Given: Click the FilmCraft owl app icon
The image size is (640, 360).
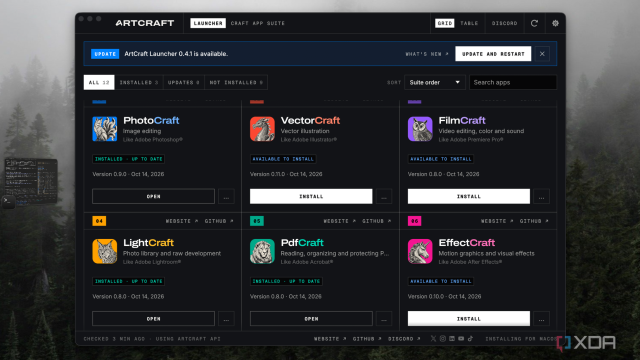Looking at the screenshot, I should tap(420, 129).
